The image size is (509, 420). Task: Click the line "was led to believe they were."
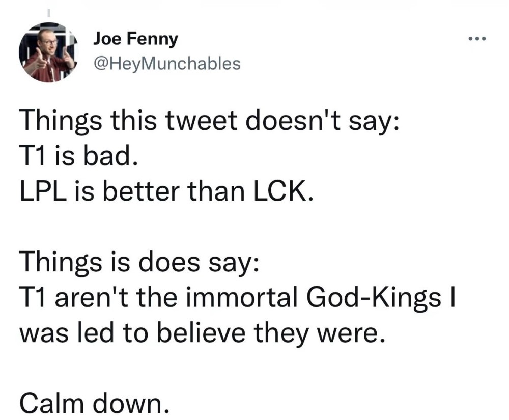(x=200, y=333)
